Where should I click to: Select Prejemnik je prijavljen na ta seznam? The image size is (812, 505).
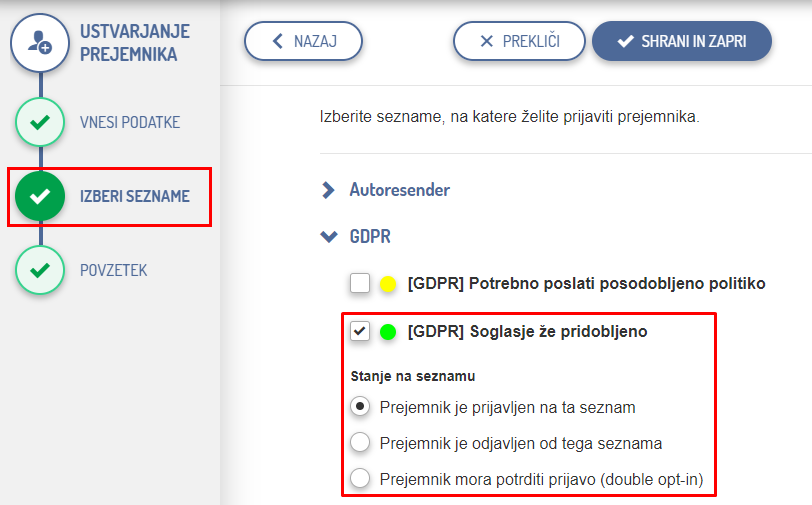360,407
